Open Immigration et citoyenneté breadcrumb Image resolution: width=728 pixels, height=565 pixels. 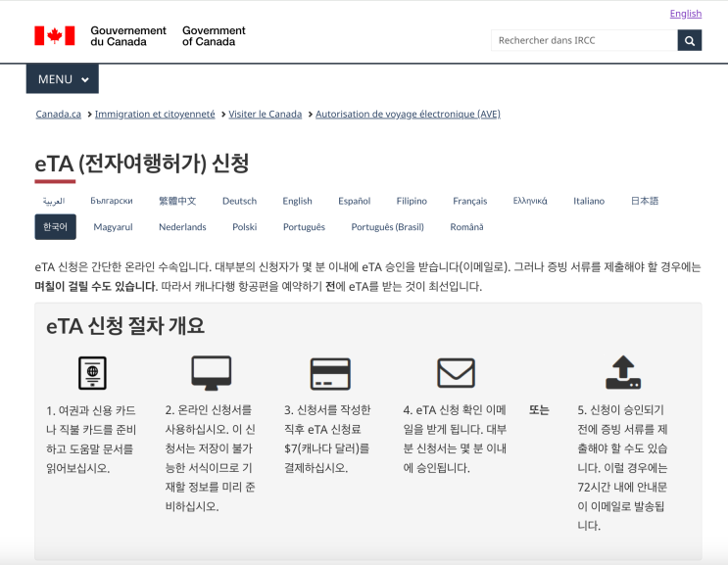(x=155, y=115)
